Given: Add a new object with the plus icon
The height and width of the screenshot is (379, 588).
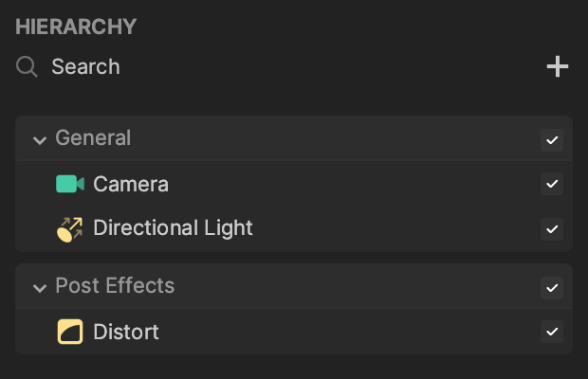Looking at the screenshot, I should (x=558, y=66).
